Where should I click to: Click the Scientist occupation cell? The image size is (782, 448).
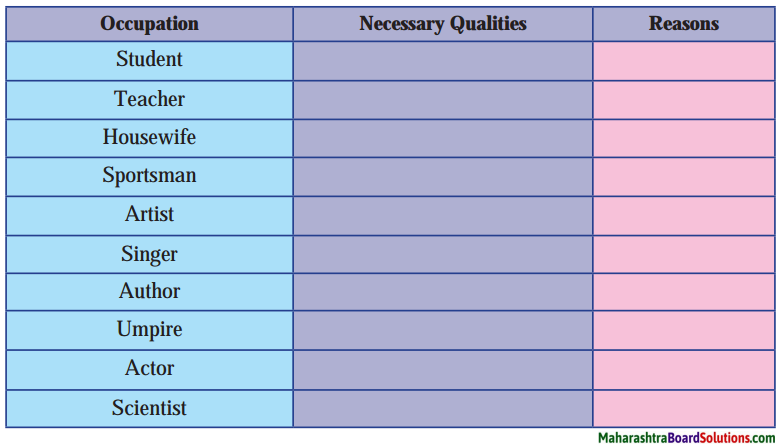(149, 409)
